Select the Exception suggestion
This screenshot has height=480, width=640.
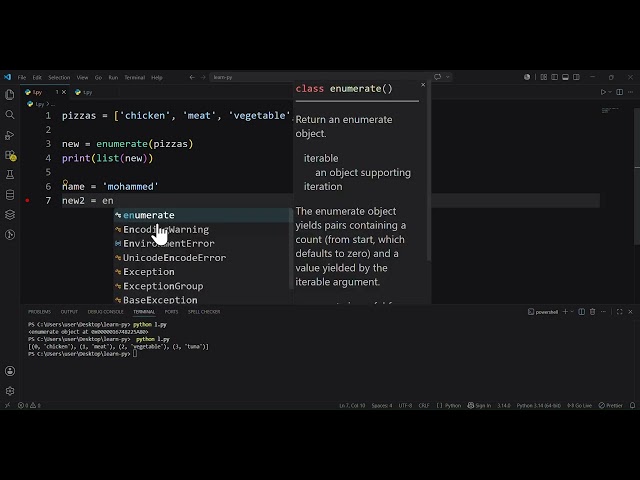coord(202,272)
